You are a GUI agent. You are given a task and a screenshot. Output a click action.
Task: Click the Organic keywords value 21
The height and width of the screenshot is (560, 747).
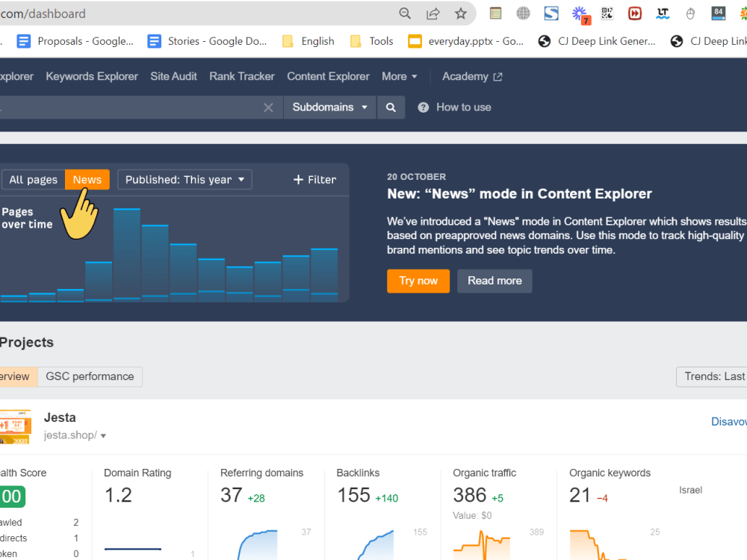pos(580,495)
